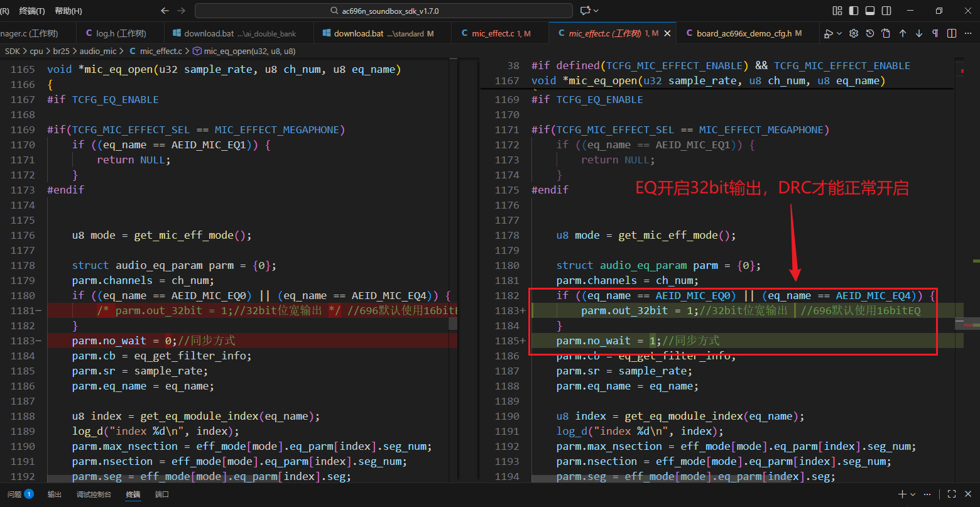Screen dimensions: 980x507
Task: Open the mic_eq_open symbol breadcrumb
Action: tap(244, 51)
